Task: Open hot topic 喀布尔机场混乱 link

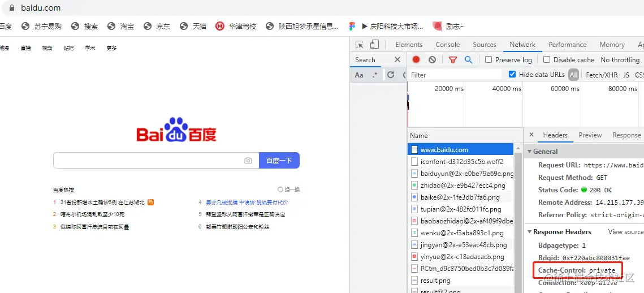Action: click(x=92, y=214)
